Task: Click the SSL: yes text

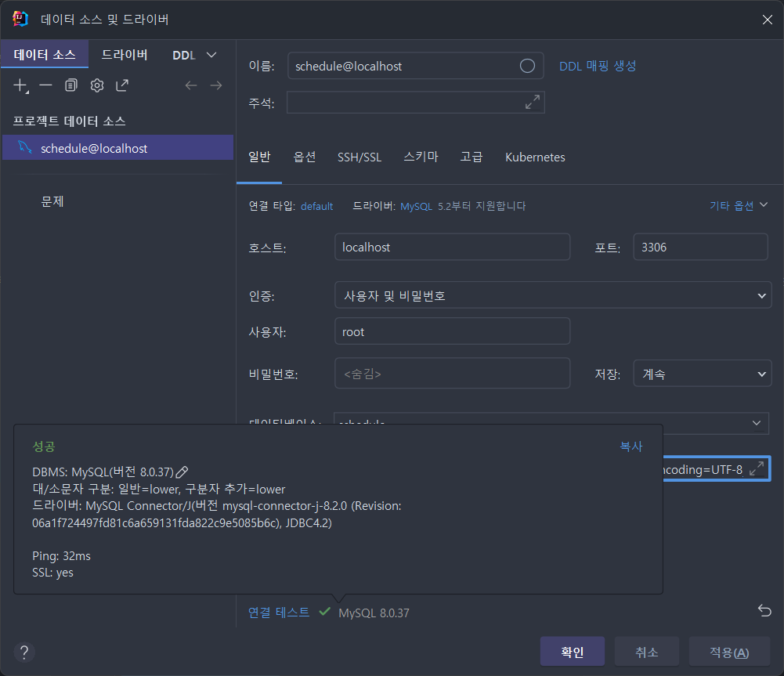Action: (52, 573)
